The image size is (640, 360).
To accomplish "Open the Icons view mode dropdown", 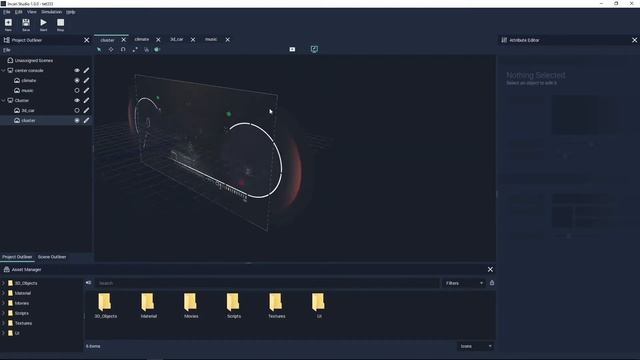I will [x=476, y=346].
